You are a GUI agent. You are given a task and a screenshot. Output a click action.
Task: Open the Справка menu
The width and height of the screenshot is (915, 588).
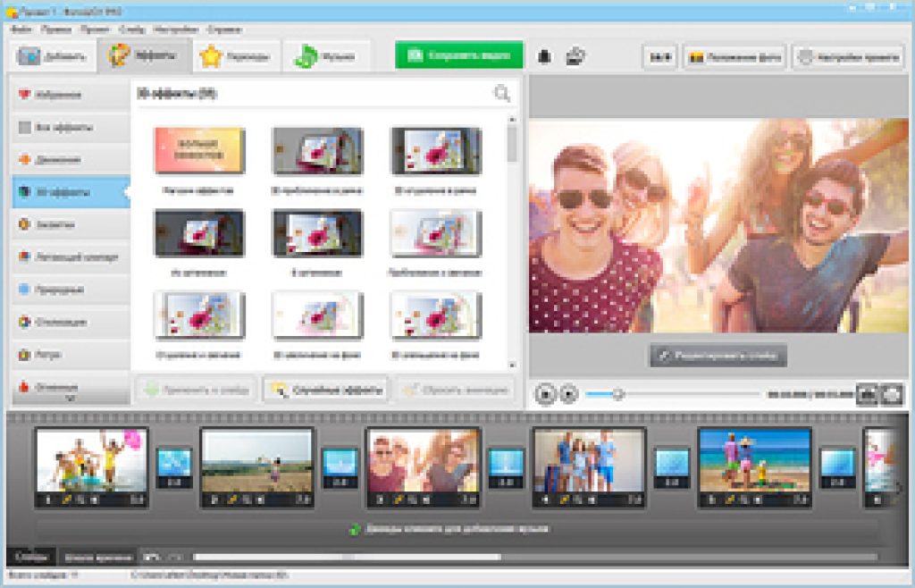224,29
